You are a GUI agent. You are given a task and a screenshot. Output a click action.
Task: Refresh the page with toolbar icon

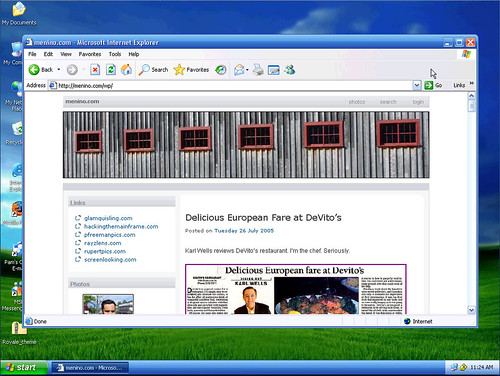[x=111, y=70]
